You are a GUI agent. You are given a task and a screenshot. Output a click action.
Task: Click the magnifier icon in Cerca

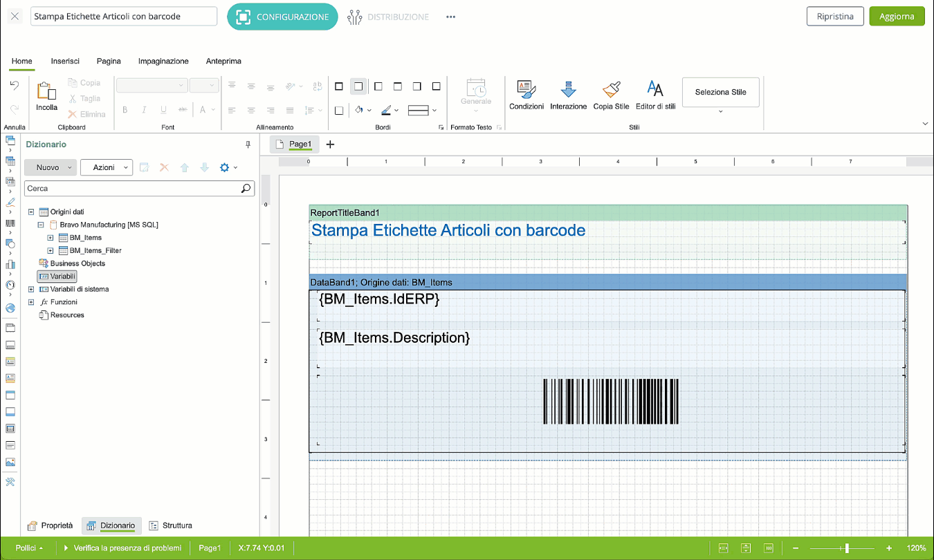pyautogui.click(x=246, y=188)
